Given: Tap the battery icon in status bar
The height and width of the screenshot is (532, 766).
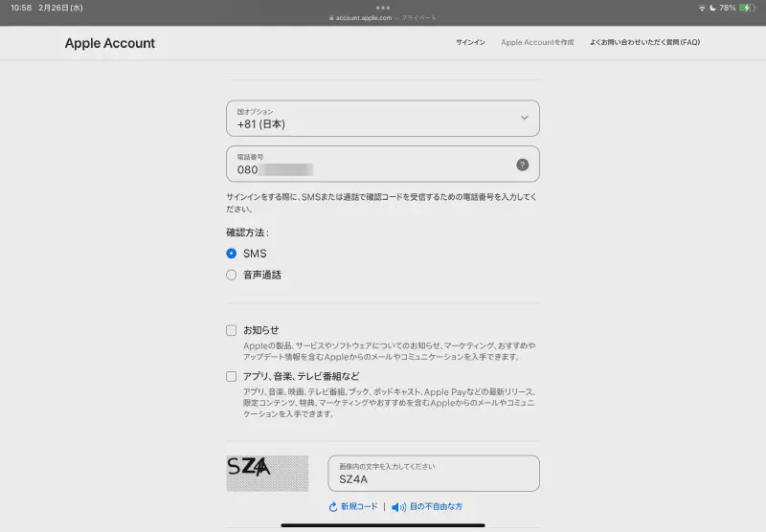Looking at the screenshot, I should point(747,8).
